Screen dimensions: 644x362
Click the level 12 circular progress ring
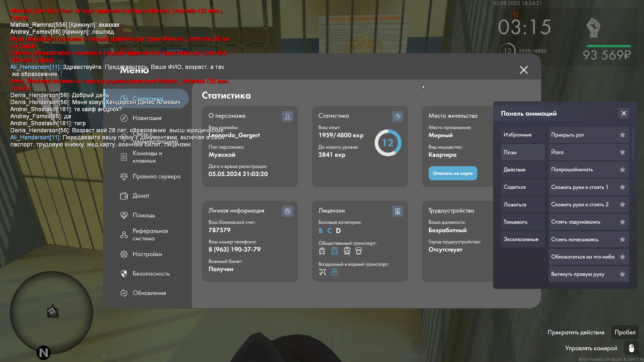pyautogui.click(x=388, y=143)
